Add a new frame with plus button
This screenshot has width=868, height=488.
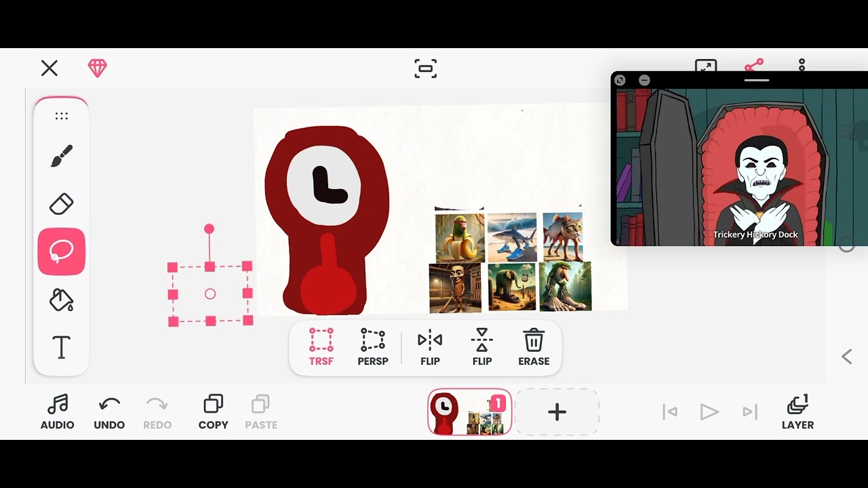tap(557, 412)
